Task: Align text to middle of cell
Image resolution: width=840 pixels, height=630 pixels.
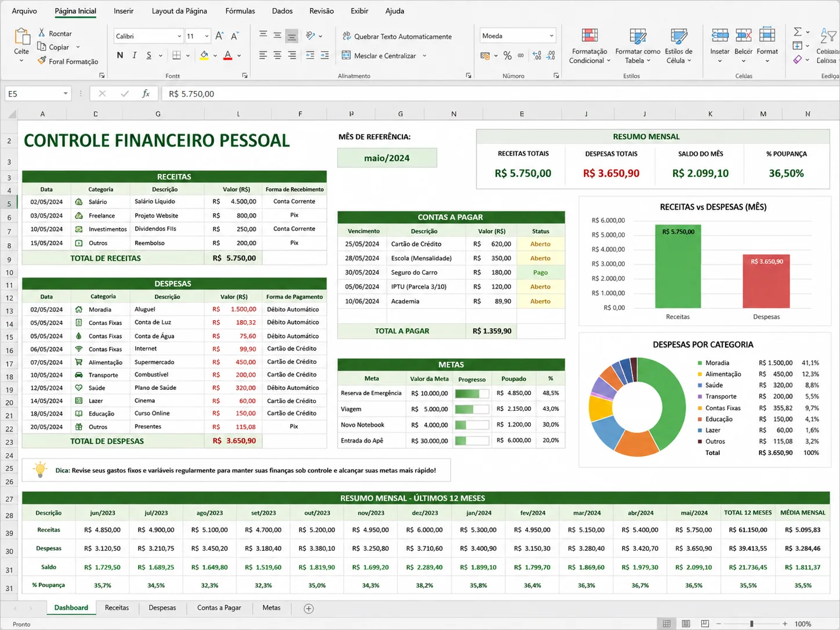Action: tap(277, 36)
